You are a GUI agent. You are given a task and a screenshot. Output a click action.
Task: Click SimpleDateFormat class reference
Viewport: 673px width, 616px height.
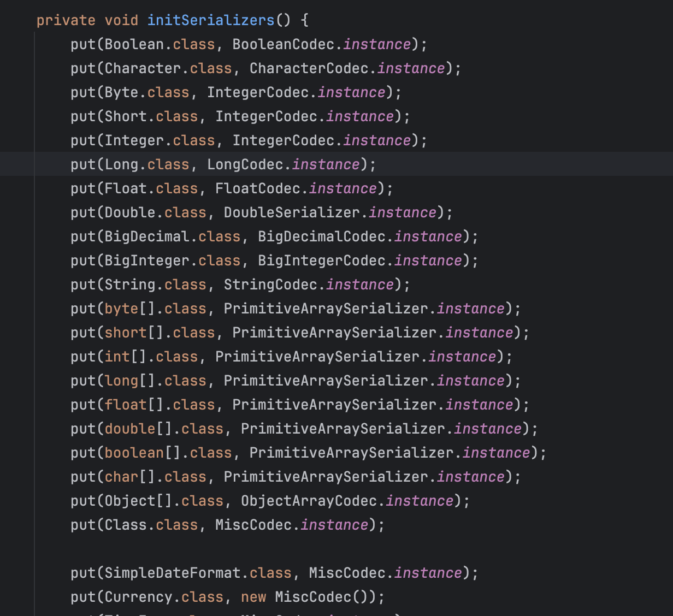pyautogui.click(x=172, y=573)
